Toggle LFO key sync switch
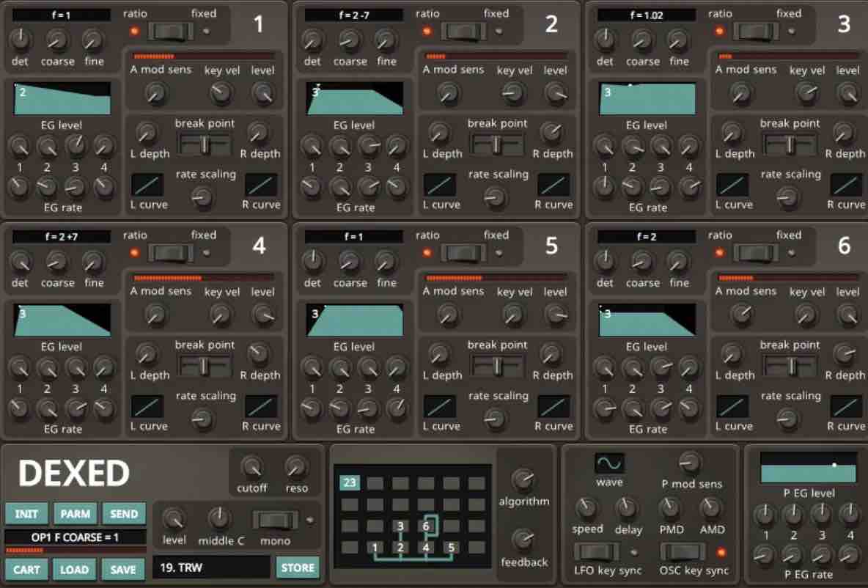 click(596, 551)
